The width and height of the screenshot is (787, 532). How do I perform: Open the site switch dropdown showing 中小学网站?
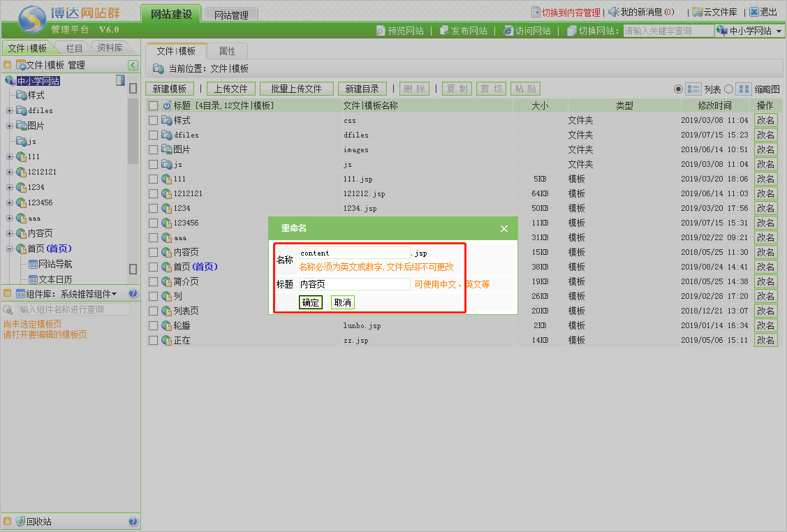coord(749,31)
